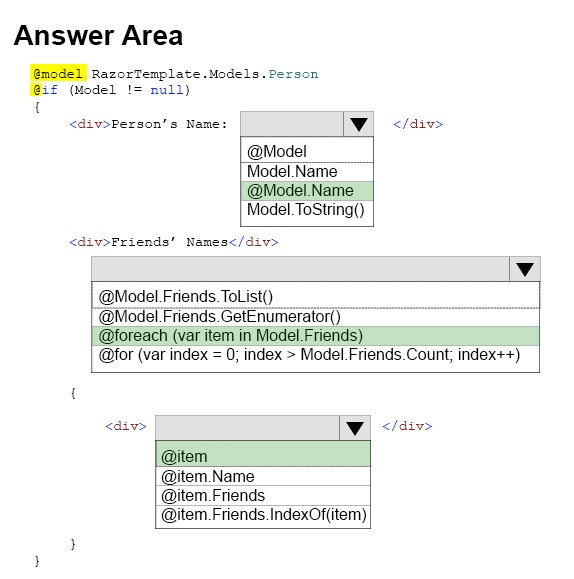574x579 pixels.
Task: Click the empty item combo box field
Action: click(x=247, y=428)
